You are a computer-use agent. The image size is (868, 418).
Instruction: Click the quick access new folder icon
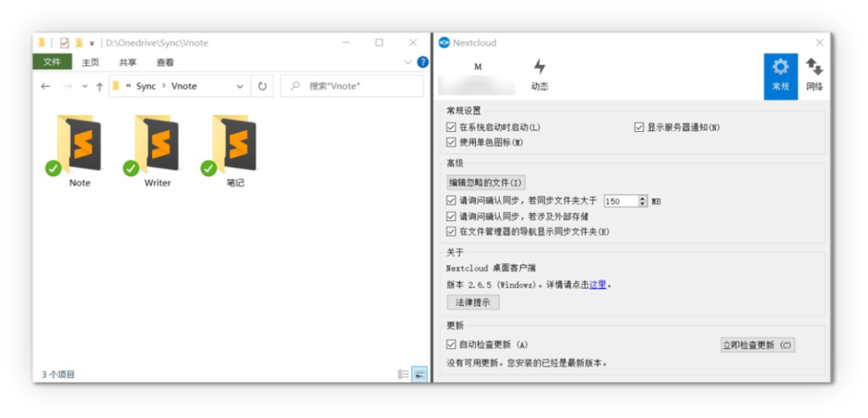coord(79,43)
